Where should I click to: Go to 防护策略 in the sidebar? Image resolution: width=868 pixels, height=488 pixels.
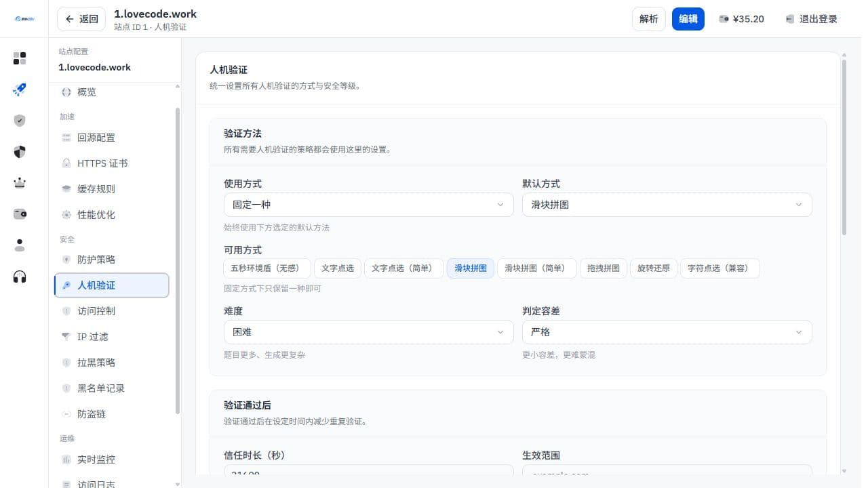pos(112,260)
